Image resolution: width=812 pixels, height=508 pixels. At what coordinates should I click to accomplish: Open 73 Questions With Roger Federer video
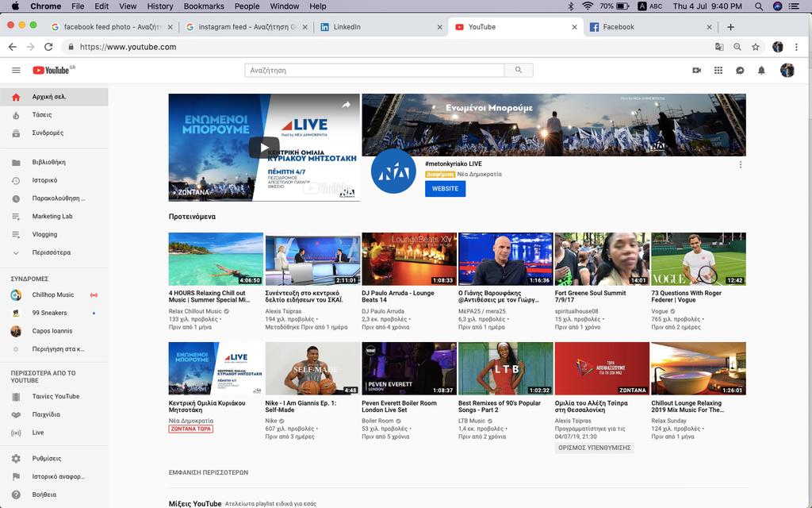pos(699,260)
